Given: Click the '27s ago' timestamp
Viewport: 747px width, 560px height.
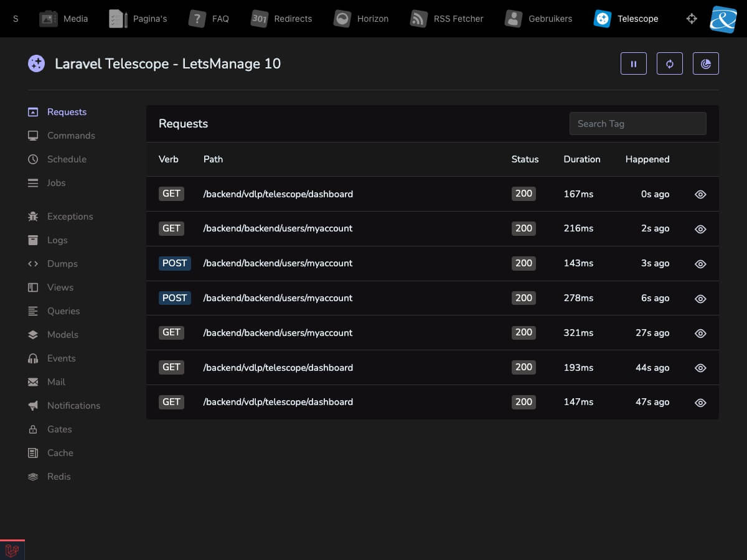Looking at the screenshot, I should click(x=652, y=333).
